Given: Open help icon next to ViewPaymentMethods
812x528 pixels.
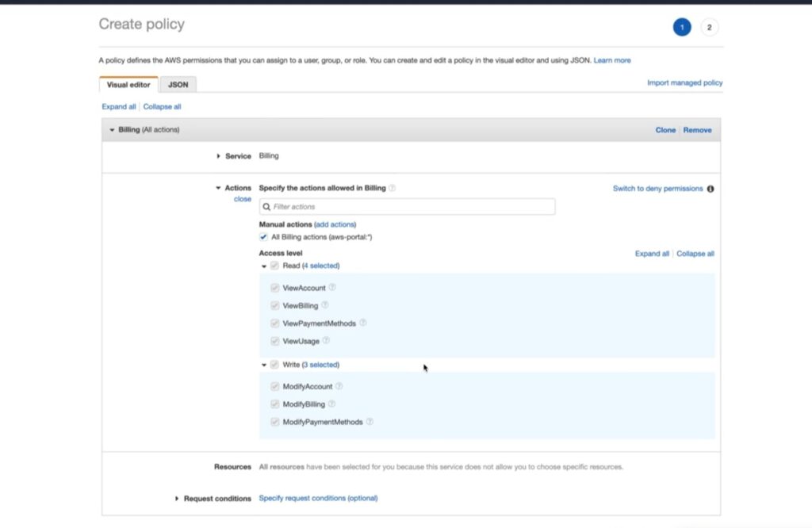Looking at the screenshot, I should (x=363, y=323).
